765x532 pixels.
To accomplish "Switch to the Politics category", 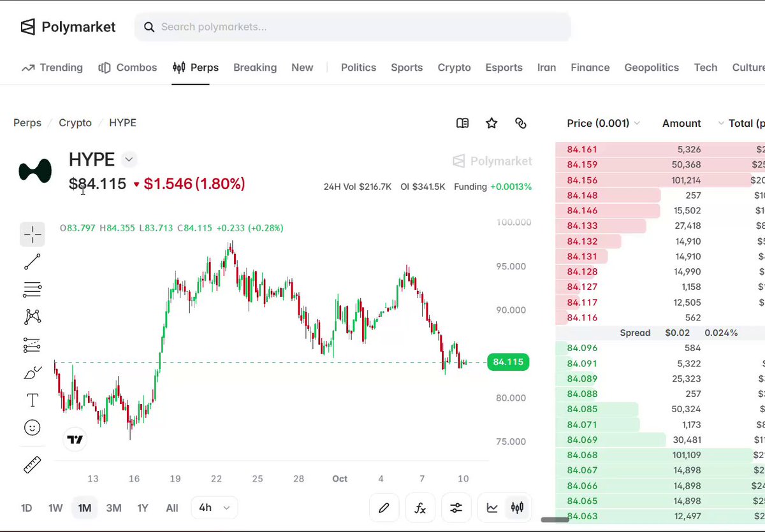I will point(358,68).
